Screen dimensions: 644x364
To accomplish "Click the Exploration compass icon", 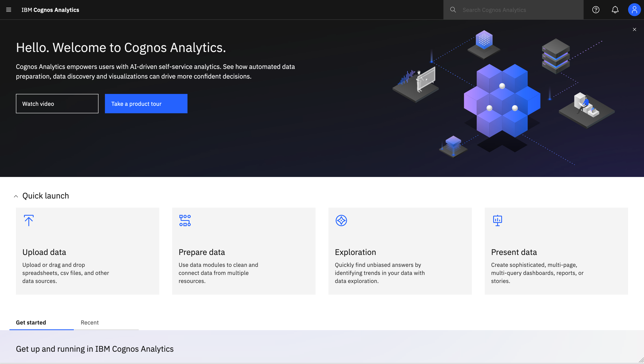I will click(341, 220).
